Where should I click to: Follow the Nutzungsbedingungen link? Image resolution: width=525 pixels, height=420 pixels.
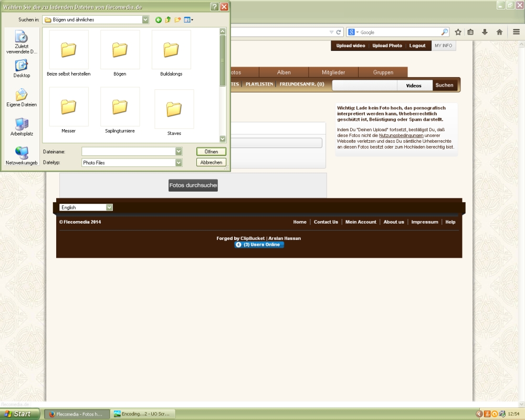(401, 135)
